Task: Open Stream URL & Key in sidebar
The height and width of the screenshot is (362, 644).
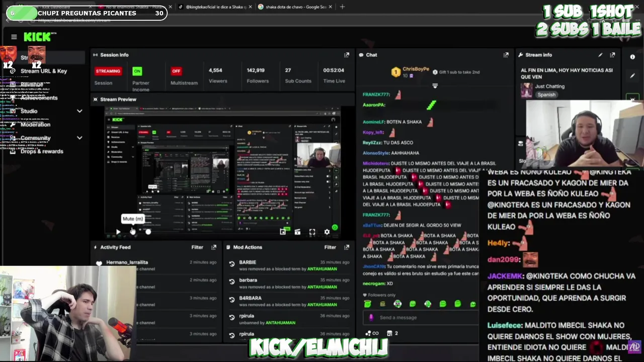Action: [44, 71]
